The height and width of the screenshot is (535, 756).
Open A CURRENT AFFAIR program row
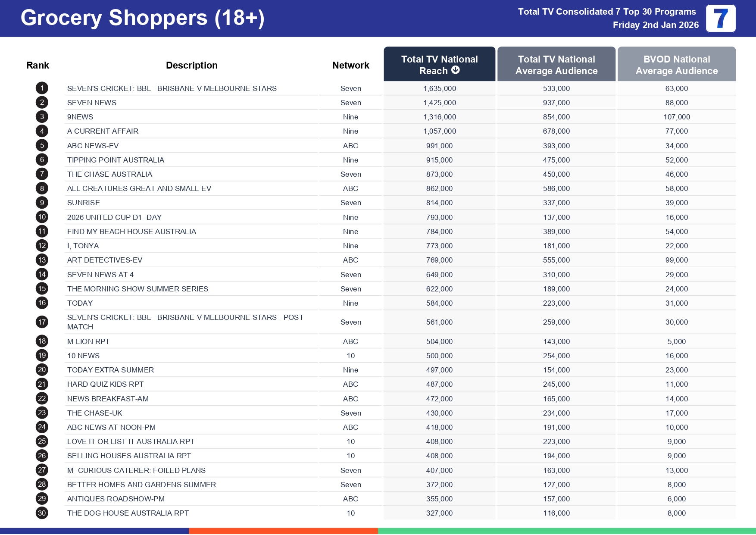coord(103,131)
